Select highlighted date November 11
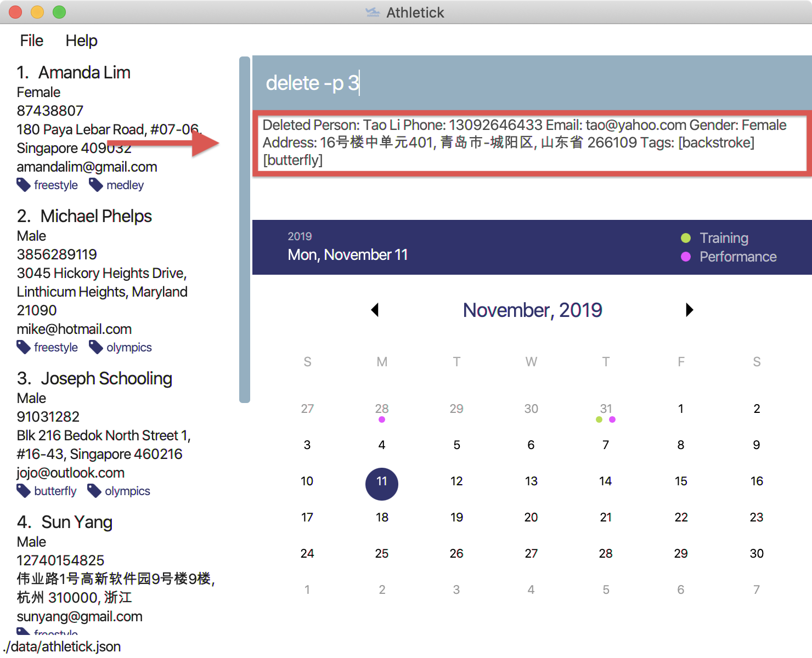The image size is (812, 658). click(x=382, y=484)
